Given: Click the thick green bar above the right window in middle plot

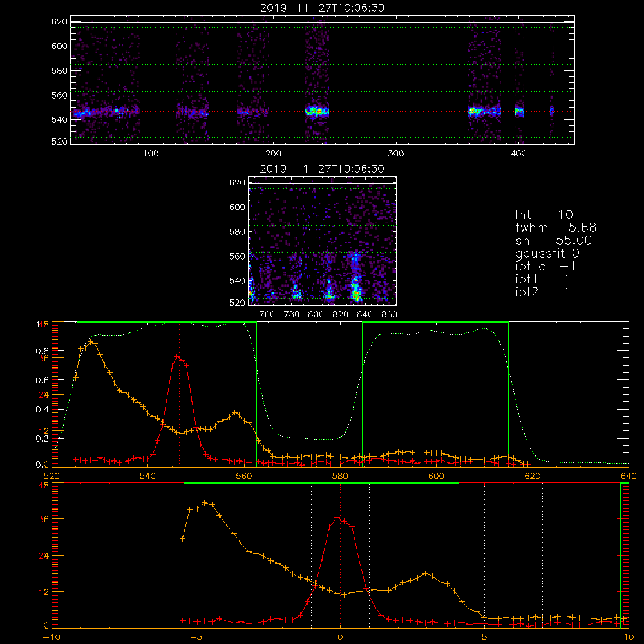Looking at the screenshot, I should point(435,322).
